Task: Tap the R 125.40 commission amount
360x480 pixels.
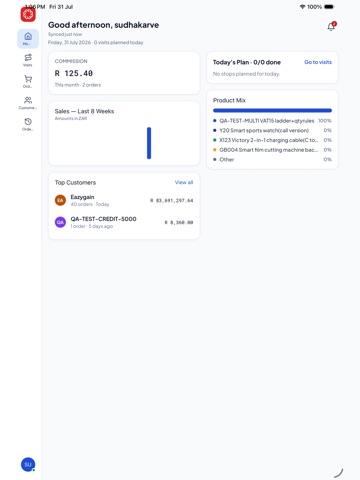Action: tap(74, 73)
